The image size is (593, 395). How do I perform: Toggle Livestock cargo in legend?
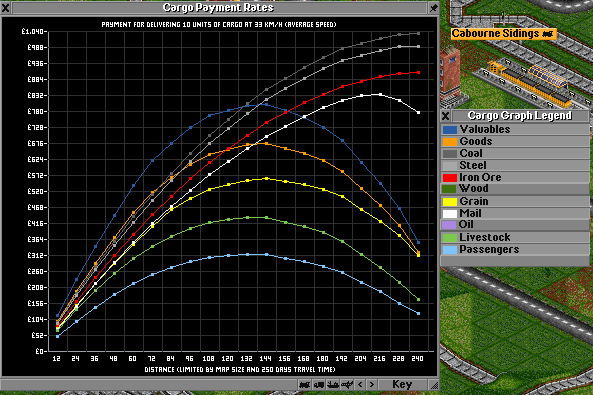coord(515,238)
